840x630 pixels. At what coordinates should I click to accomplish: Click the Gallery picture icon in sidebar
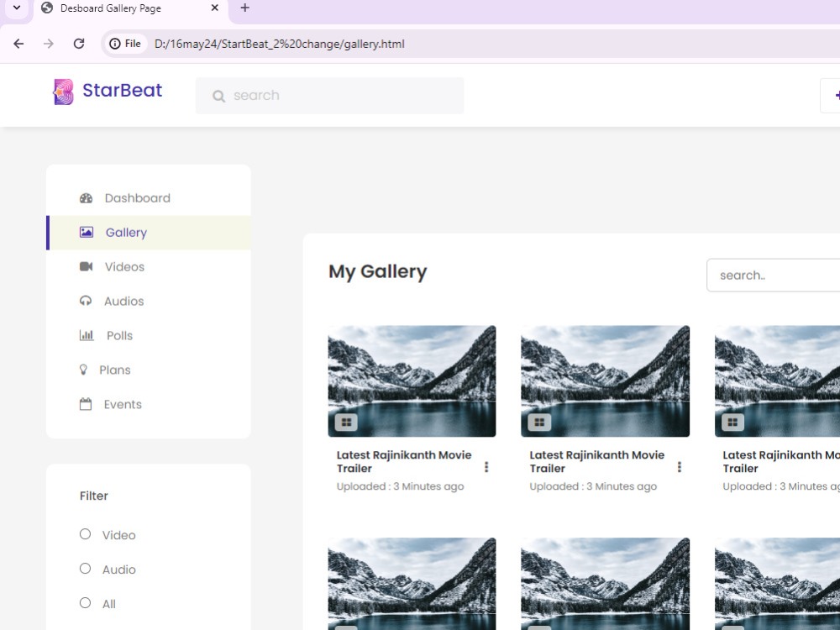(87, 232)
